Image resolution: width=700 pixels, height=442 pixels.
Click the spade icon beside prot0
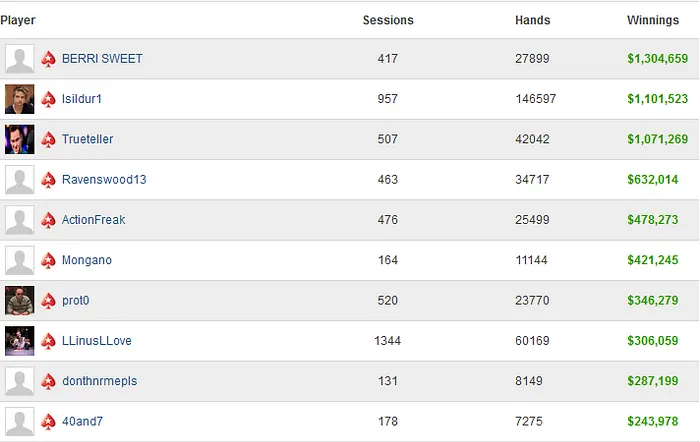[x=49, y=301]
